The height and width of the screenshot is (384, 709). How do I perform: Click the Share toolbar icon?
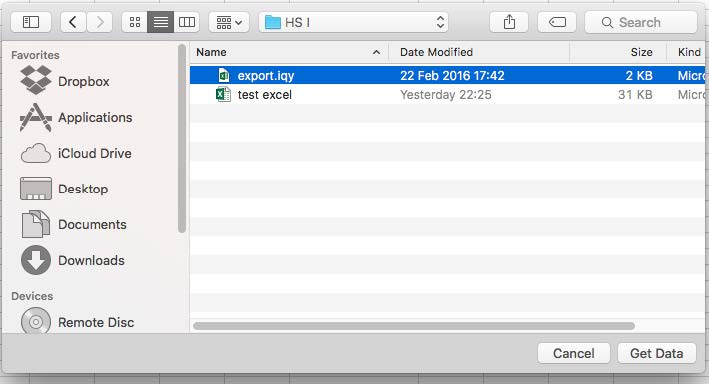tap(509, 22)
